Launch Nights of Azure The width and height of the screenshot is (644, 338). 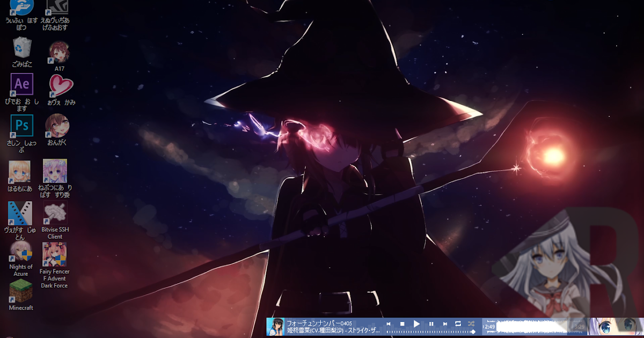pos(21,251)
